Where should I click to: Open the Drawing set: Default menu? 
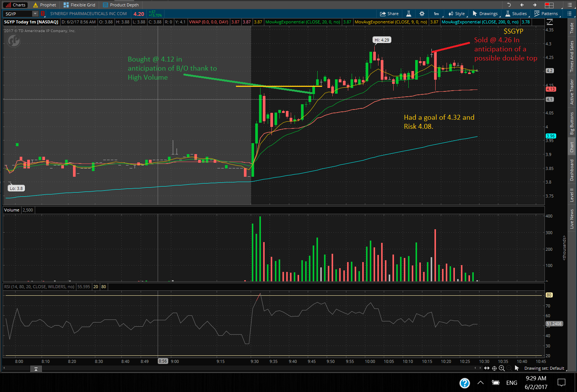[544, 368]
